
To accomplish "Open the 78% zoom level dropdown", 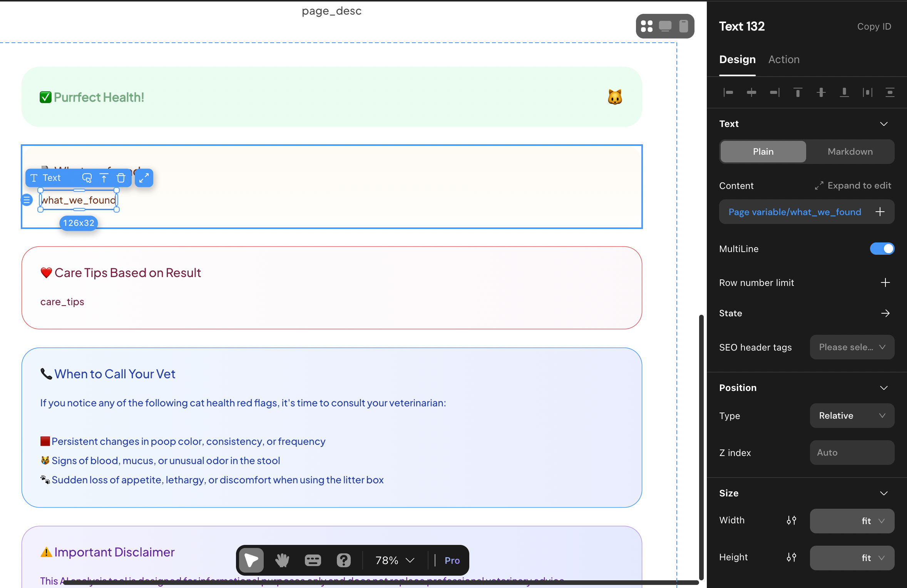I will click(395, 560).
